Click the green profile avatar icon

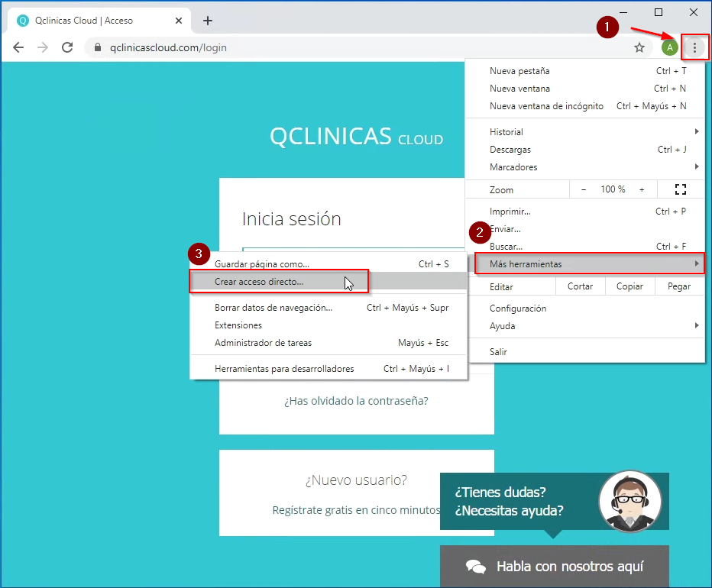(x=670, y=47)
